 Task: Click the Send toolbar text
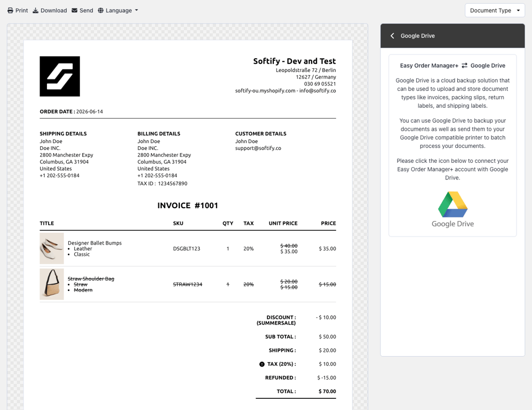[86, 11]
